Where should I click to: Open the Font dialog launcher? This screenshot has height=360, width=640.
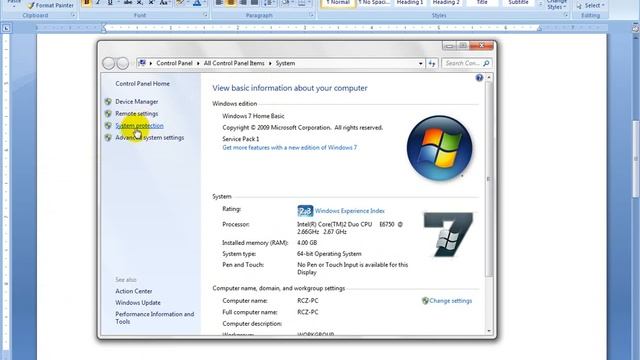(x=205, y=15)
